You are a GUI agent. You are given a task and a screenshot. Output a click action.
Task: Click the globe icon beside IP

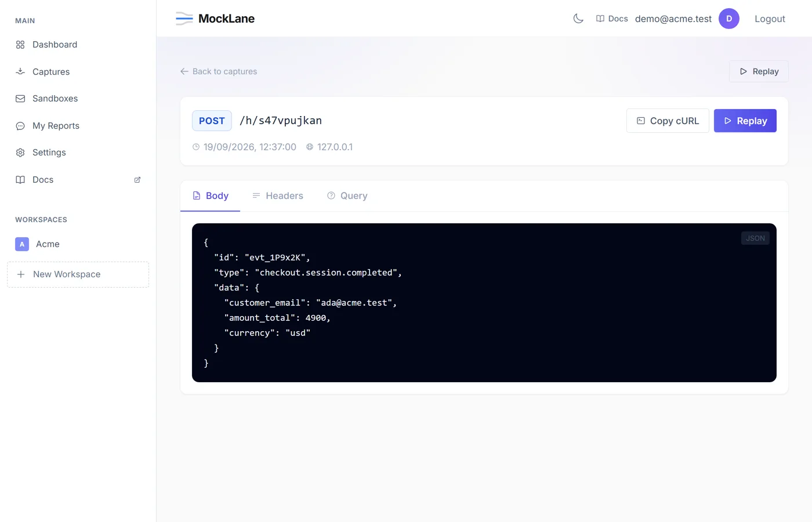tap(310, 147)
